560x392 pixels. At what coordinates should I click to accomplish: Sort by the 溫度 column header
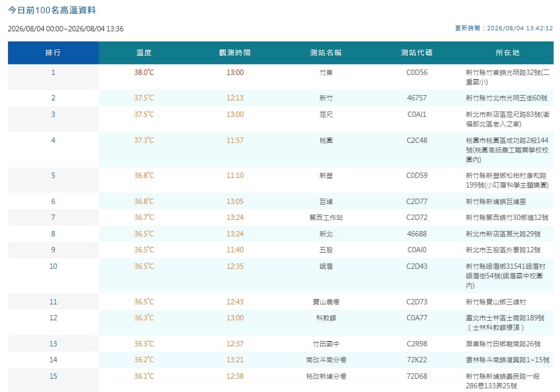point(144,53)
